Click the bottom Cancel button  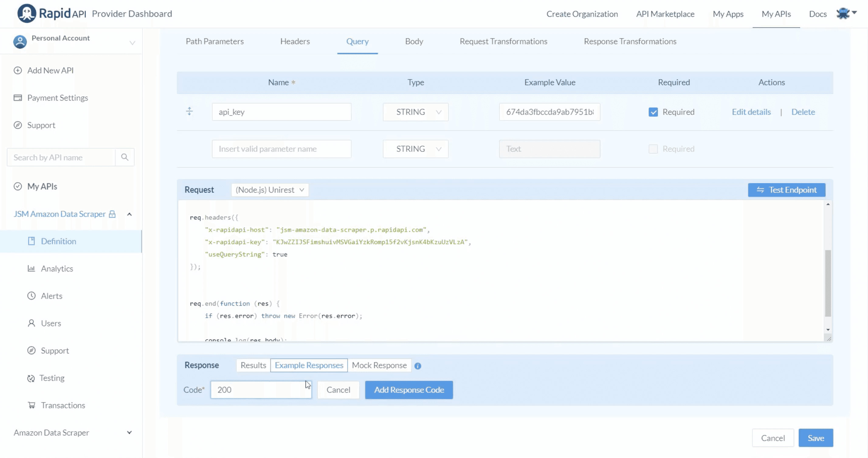coord(773,438)
